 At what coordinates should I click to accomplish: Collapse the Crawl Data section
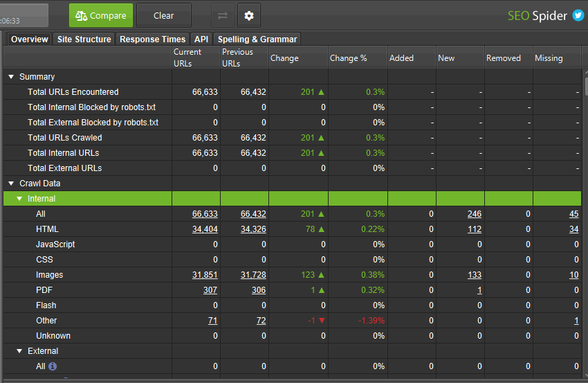click(x=11, y=184)
